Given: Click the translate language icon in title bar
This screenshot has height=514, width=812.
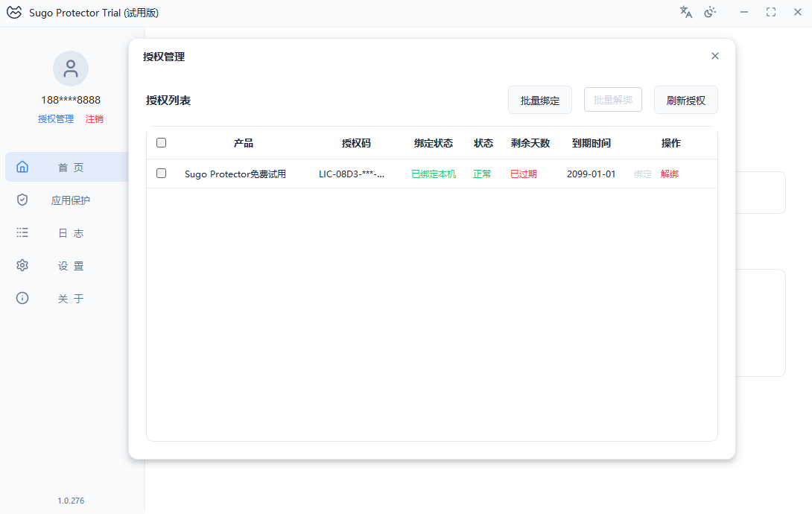Looking at the screenshot, I should tap(686, 12).
